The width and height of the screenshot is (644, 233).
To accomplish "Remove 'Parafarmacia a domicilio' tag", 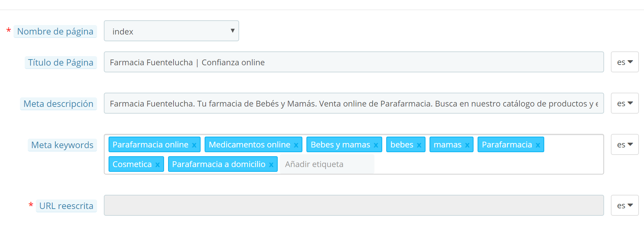I will [271, 165].
